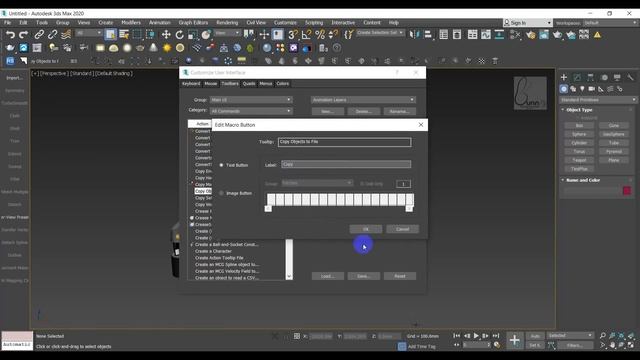Viewport: 640px width, 360px height.
Task: Open the Hierarchy tab in command panel
Action: [x=591, y=77]
